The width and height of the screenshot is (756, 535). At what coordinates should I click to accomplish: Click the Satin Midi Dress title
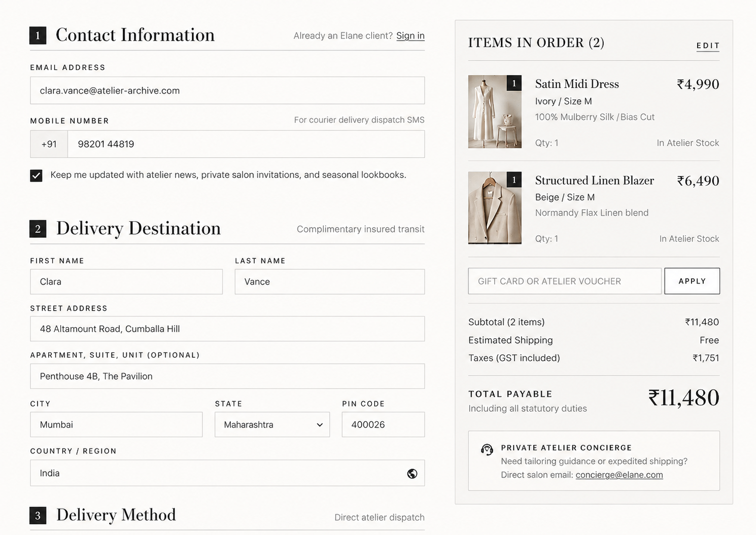click(577, 84)
